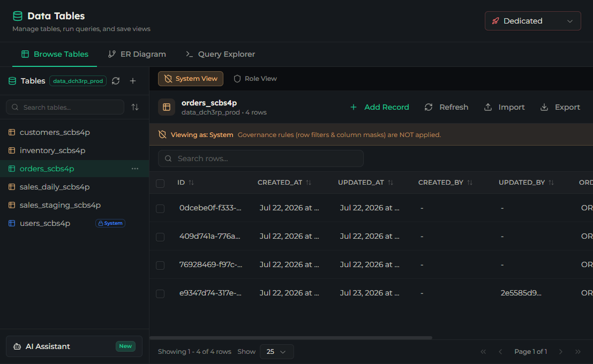Click the sales_staging_scbs4p table icon
The height and width of the screenshot is (364, 593).
pos(12,205)
